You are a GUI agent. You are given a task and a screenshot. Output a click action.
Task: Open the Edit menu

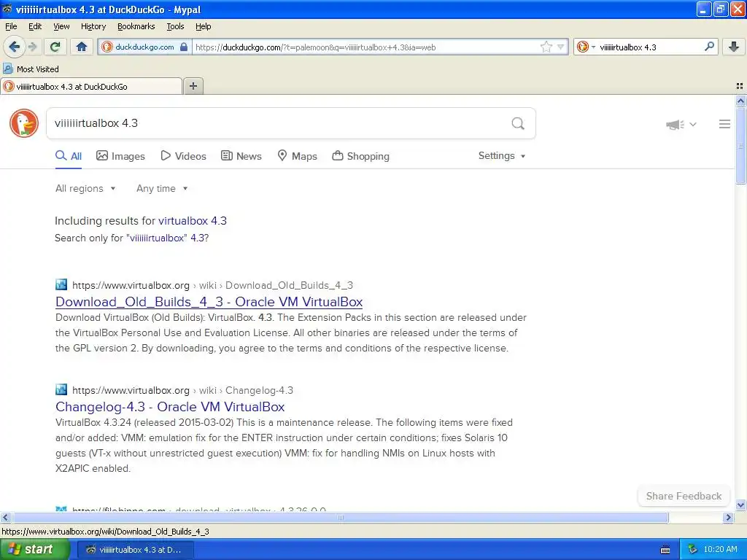(x=35, y=26)
